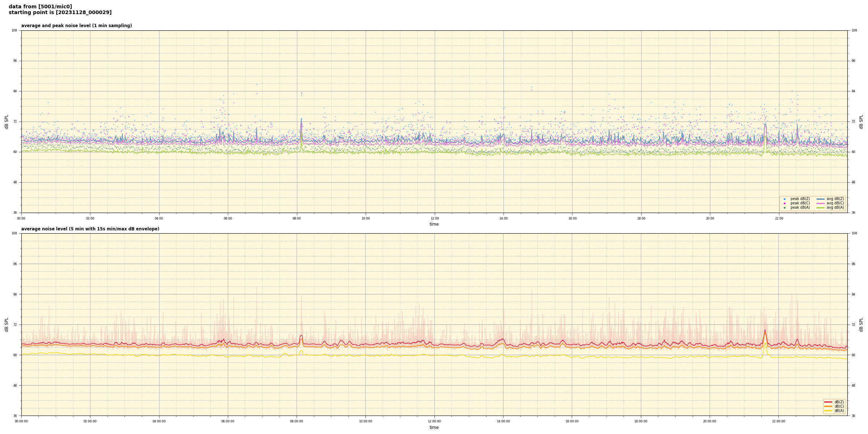The height and width of the screenshot is (434, 868).
Task: Click the '5 min with 15s' chart title
Action: [x=90, y=229]
